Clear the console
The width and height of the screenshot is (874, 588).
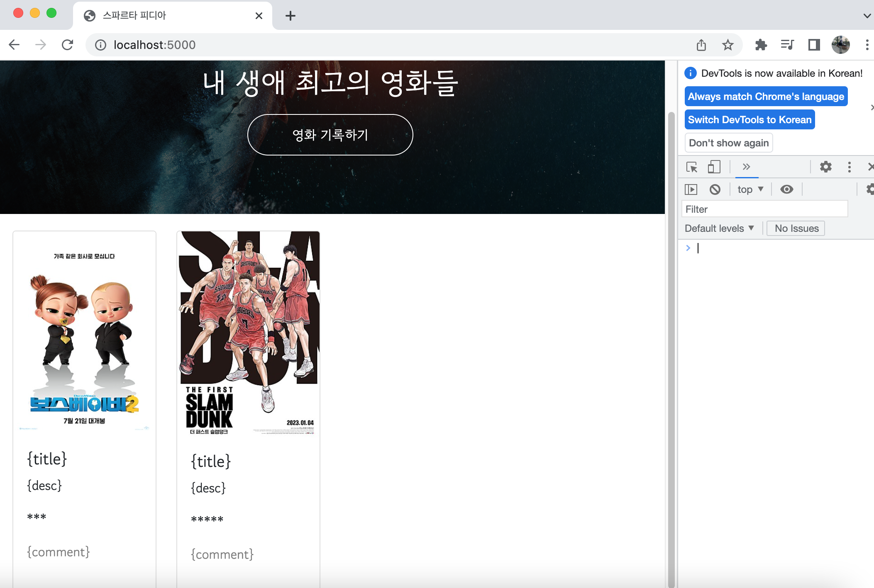pyautogui.click(x=715, y=190)
